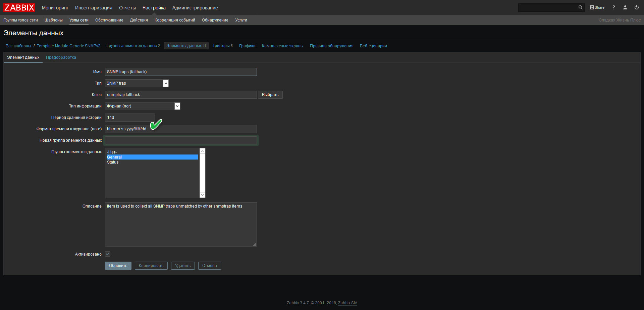644x310 pixels.
Task: Click Период хранения истории field
Action: (130, 118)
